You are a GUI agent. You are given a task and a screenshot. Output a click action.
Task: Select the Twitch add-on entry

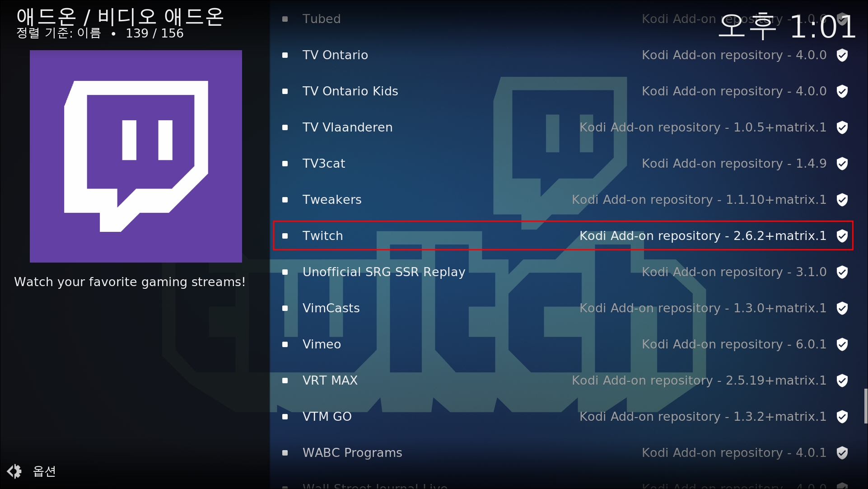tap(563, 235)
